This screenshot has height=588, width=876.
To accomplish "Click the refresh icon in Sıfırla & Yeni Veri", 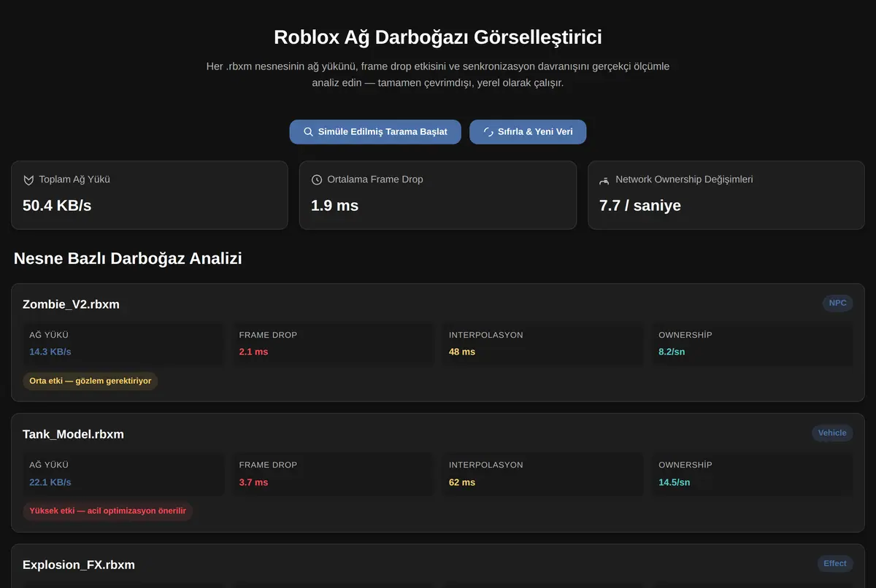I will (x=488, y=132).
